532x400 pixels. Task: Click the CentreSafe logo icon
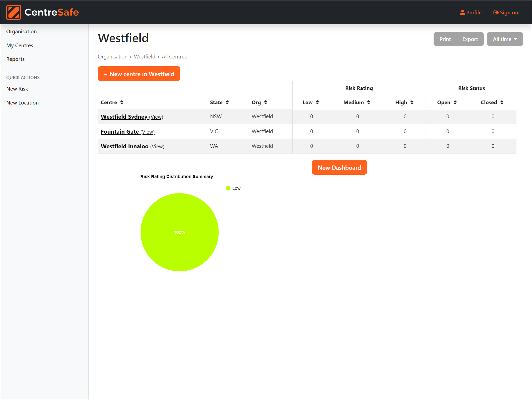point(13,12)
